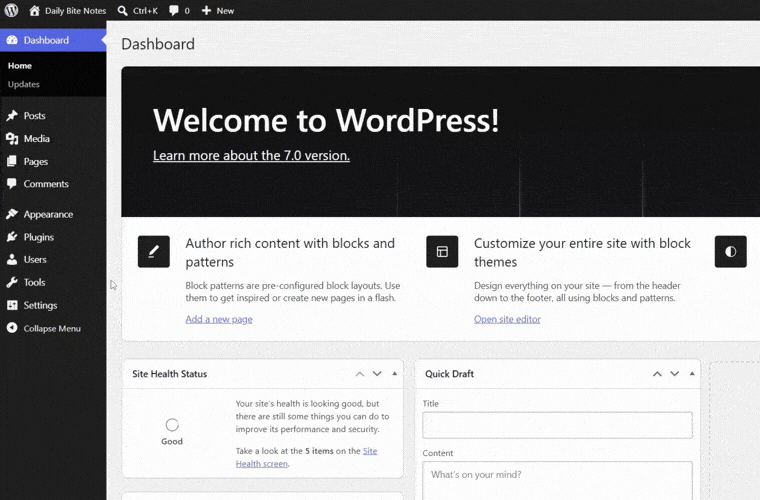Click the Welcome to WordPress heading
The height and width of the screenshot is (500, 760).
(x=326, y=120)
